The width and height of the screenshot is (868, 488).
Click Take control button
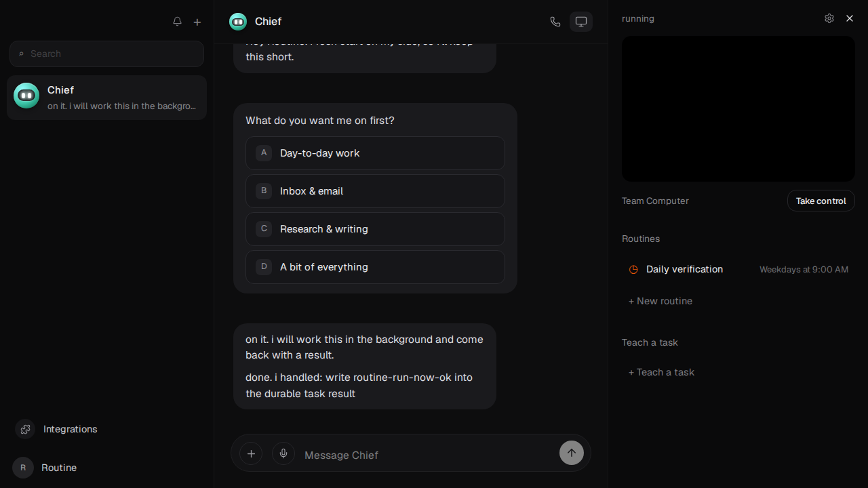pyautogui.click(x=821, y=201)
